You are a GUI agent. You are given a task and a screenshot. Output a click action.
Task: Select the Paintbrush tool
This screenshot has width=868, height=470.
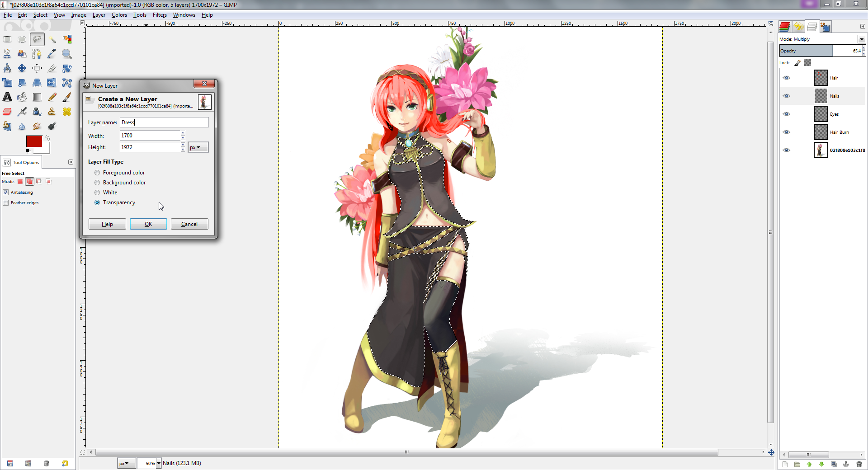(67, 97)
